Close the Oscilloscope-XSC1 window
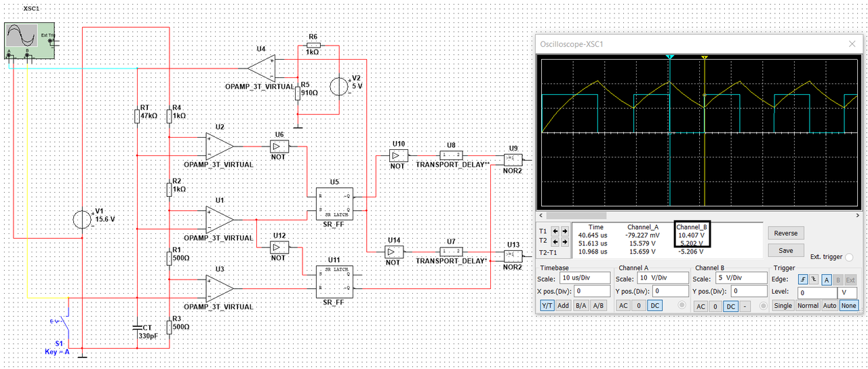This screenshot has width=868, height=369. tap(852, 43)
